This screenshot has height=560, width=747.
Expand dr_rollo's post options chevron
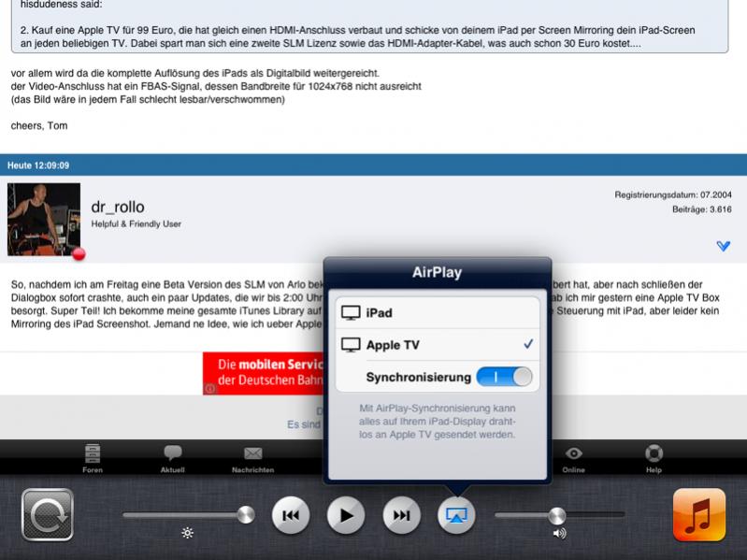[x=724, y=246]
